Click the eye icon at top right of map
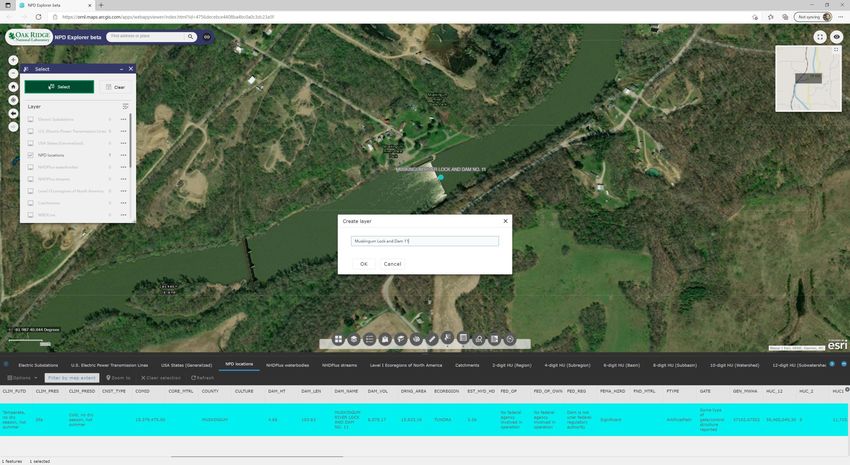Image resolution: width=850 pixels, height=465 pixels. click(x=837, y=37)
